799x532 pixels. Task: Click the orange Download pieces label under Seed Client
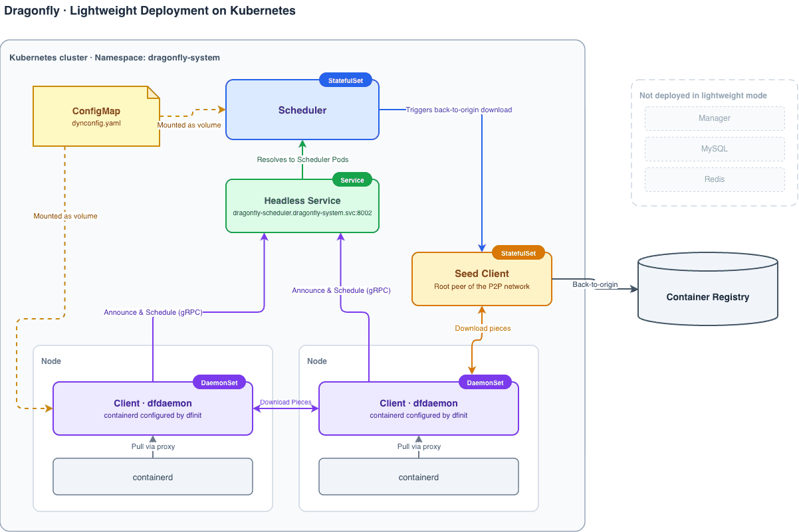pos(483,328)
